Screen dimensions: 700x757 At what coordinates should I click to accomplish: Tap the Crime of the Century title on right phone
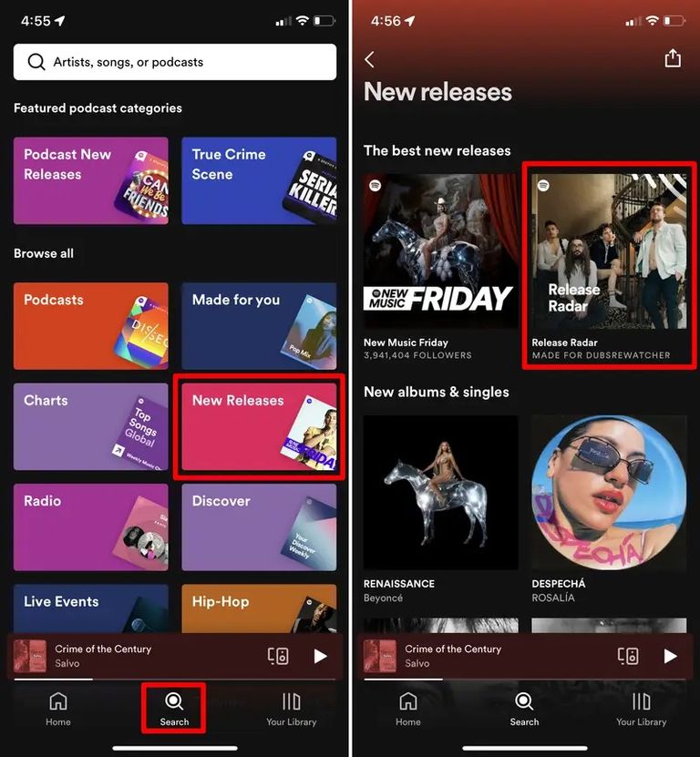coord(453,649)
